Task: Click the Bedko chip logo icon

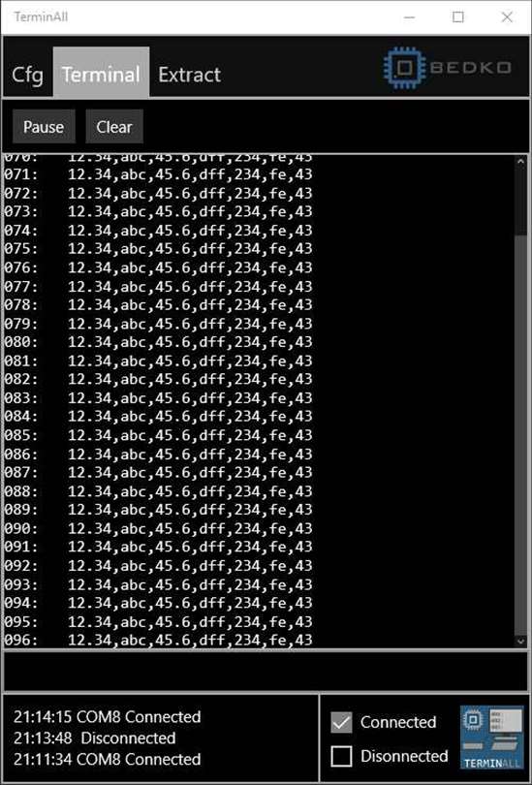Action: [x=404, y=68]
